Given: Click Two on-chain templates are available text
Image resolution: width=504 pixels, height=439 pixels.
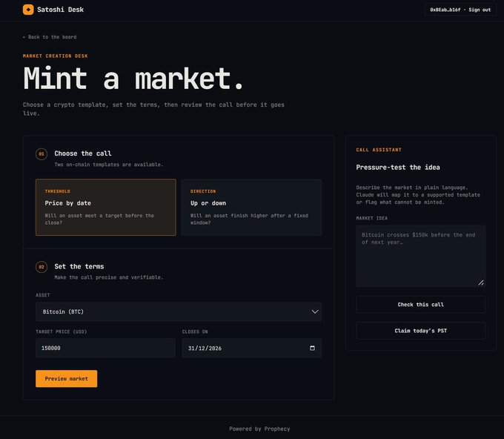Looking at the screenshot, I should [109, 165].
